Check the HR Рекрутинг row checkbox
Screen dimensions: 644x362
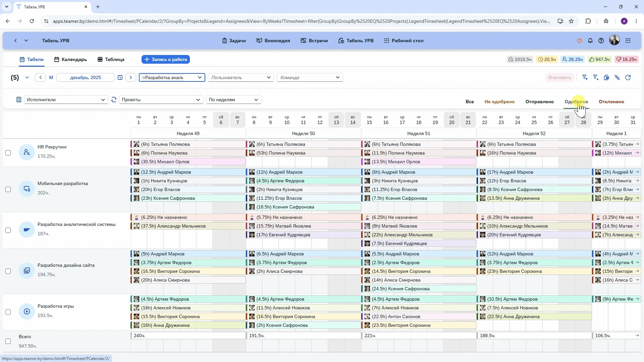pos(8,153)
